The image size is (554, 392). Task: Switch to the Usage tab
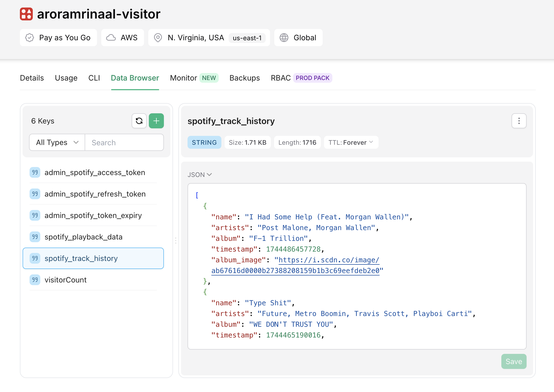tap(66, 78)
